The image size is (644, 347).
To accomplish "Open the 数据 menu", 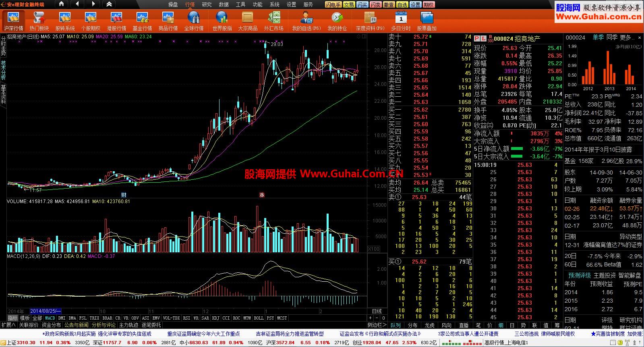I will (x=224, y=4).
